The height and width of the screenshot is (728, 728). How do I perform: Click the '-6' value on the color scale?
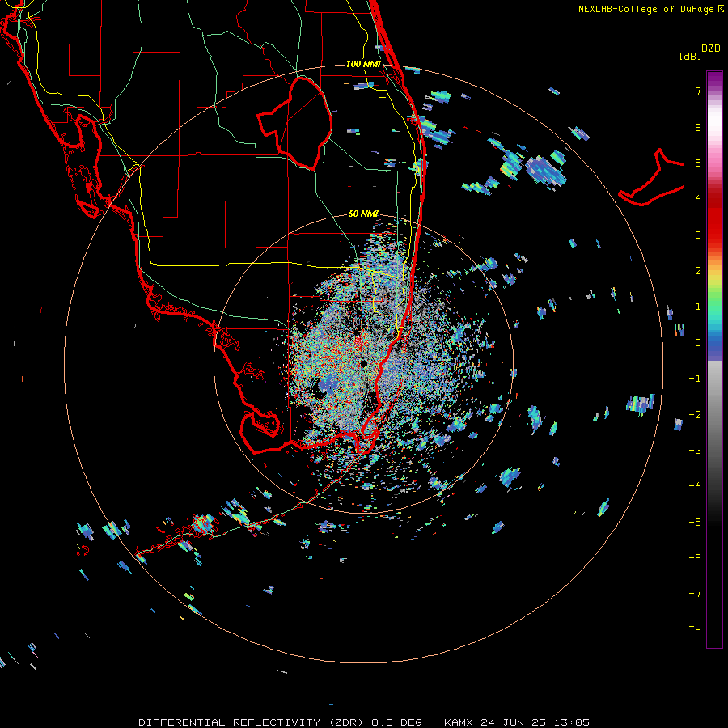click(x=695, y=558)
